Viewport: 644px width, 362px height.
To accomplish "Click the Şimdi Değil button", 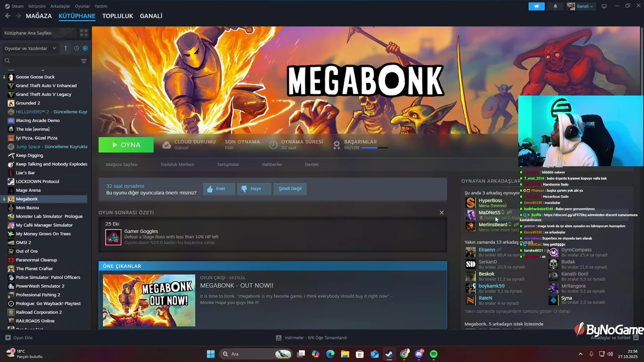I will 290,189.
